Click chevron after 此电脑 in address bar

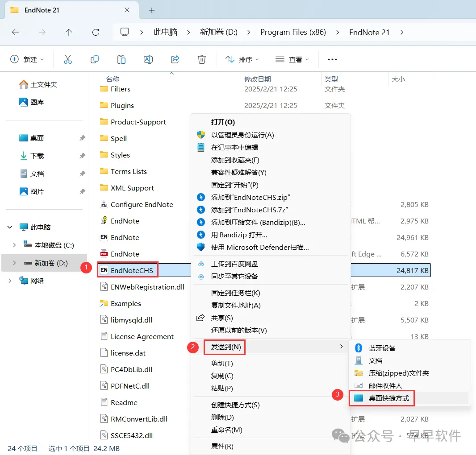pos(188,32)
